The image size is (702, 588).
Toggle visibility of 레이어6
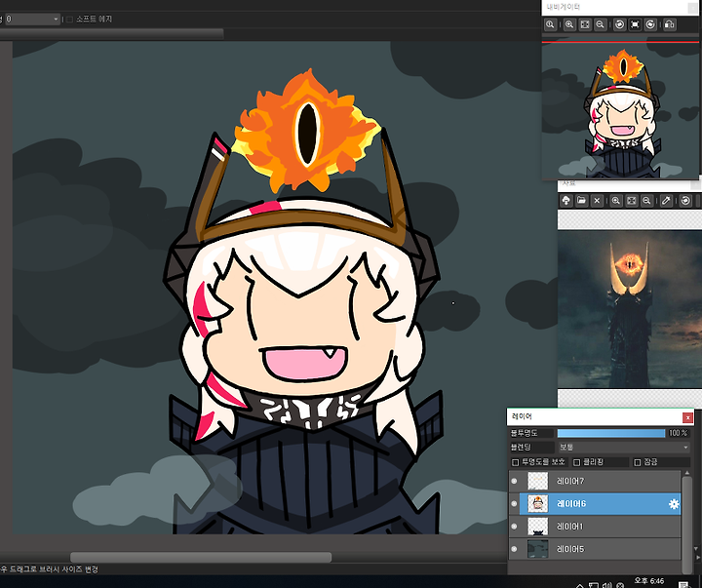(x=514, y=504)
